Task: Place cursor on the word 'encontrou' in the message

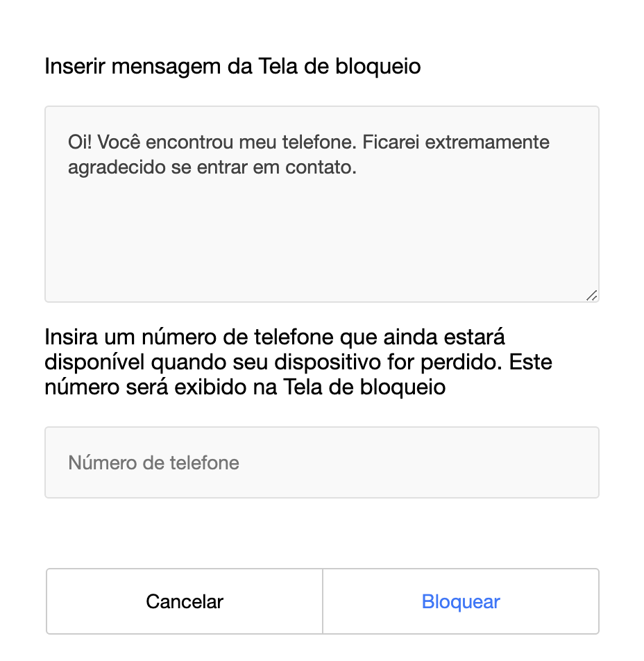Action: pyautogui.click(x=189, y=142)
